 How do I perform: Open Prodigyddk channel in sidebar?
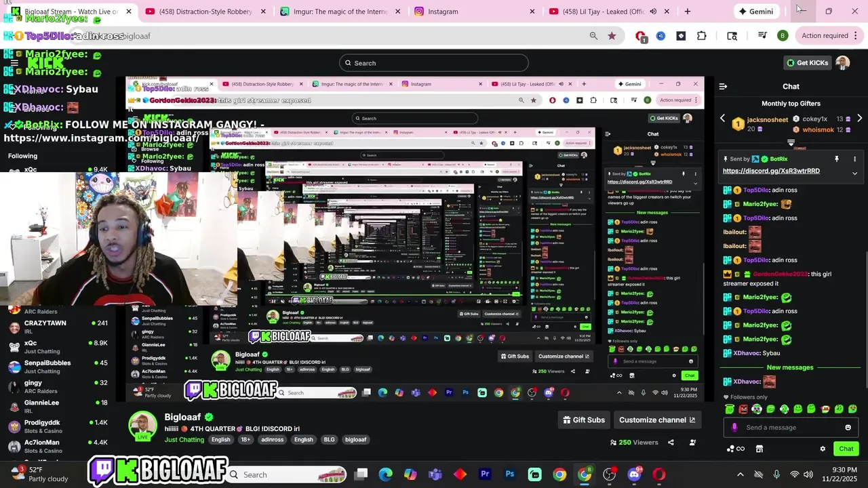[58, 426]
